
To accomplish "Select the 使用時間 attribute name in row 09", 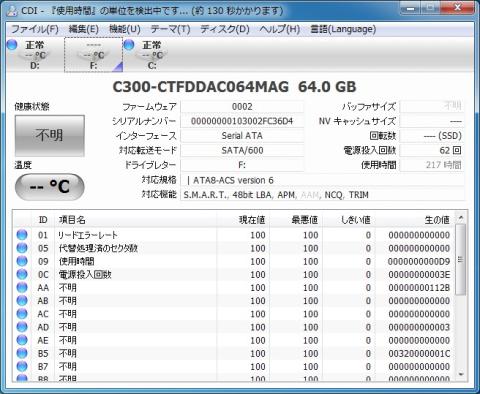I will click(76, 261).
